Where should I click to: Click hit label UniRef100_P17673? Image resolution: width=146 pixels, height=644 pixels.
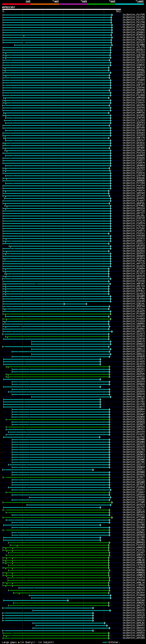(134, 273)
